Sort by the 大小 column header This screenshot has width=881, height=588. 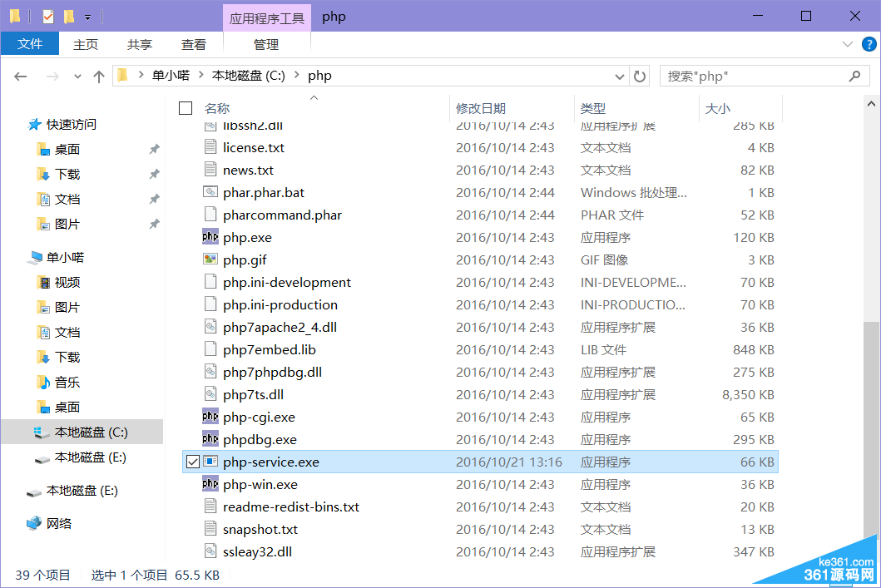click(717, 108)
